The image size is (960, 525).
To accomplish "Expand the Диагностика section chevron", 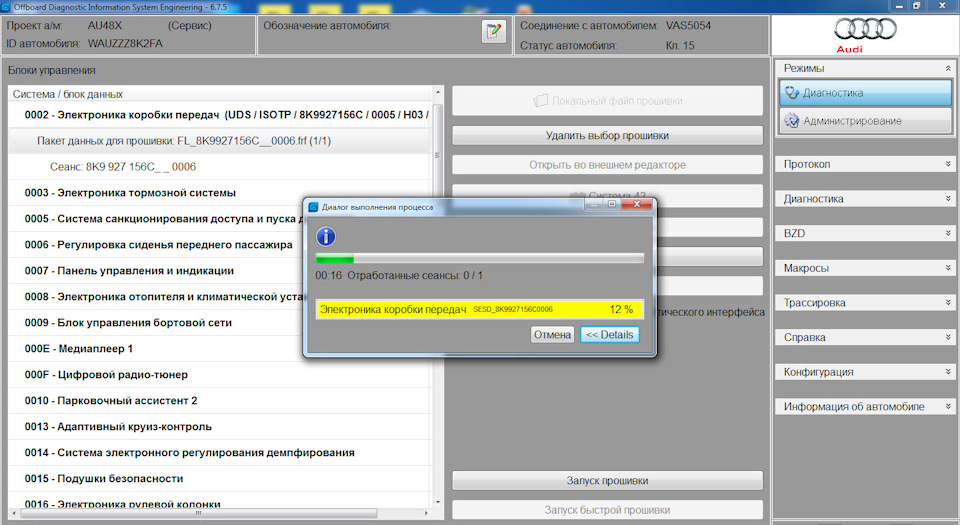I will tap(948, 198).
